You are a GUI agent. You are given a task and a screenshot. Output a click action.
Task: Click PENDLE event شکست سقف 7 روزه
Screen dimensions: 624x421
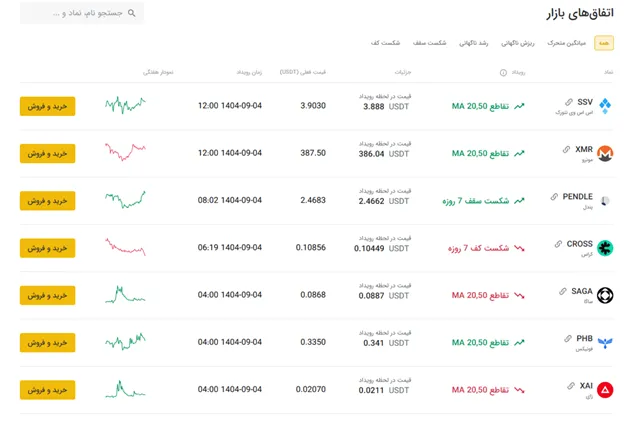[x=476, y=201]
